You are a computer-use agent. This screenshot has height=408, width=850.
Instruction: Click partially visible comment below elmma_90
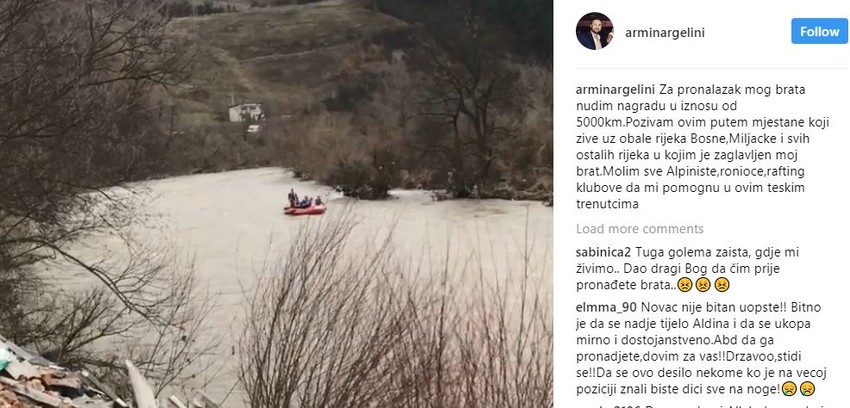pyautogui.click(x=699, y=405)
